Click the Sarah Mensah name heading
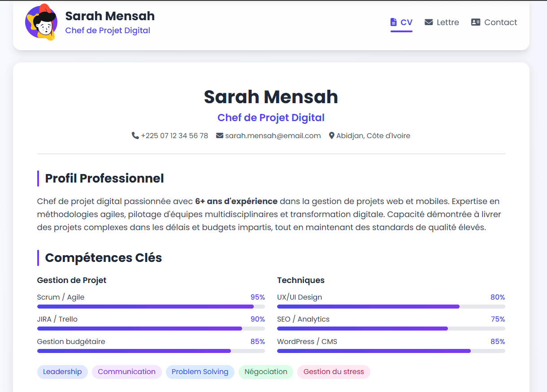The image size is (547, 392). [270, 97]
